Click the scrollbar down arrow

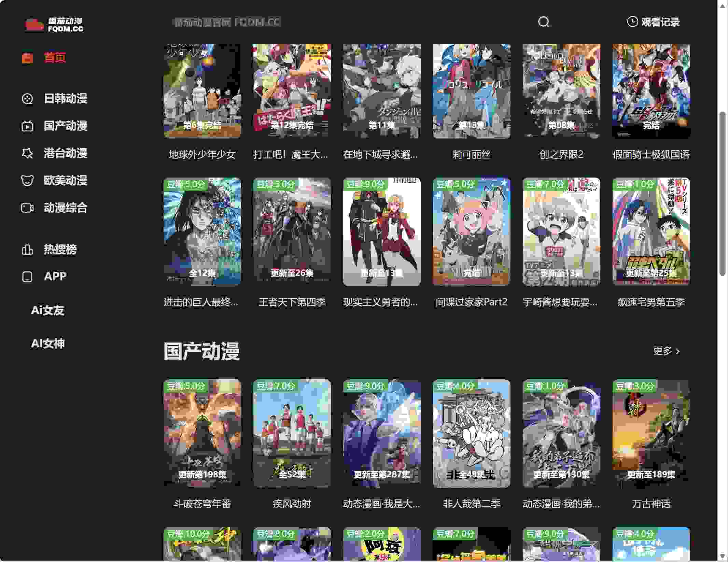(x=722, y=556)
